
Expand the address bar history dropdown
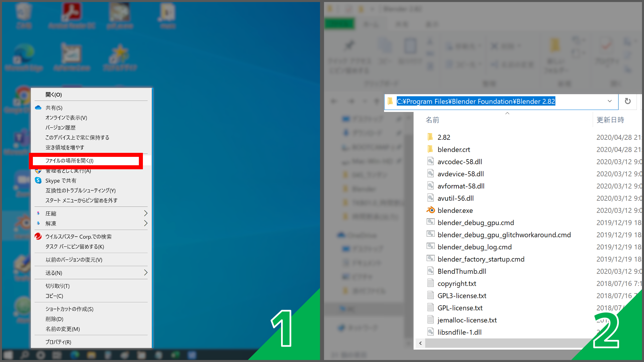tap(609, 101)
